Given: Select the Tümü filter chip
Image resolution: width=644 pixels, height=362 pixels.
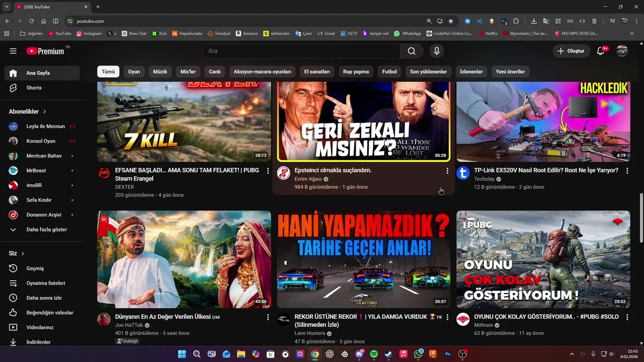Looking at the screenshot, I should pos(108,72).
